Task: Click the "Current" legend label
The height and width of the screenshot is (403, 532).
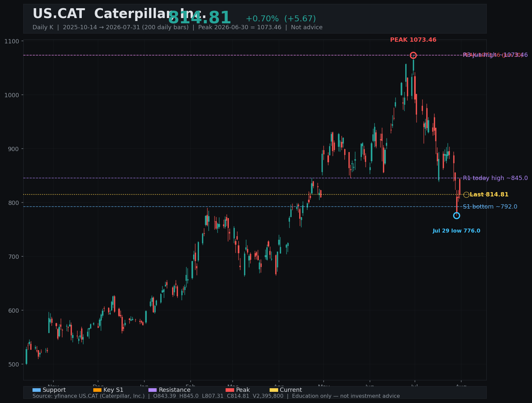Action: coord(291,390)
